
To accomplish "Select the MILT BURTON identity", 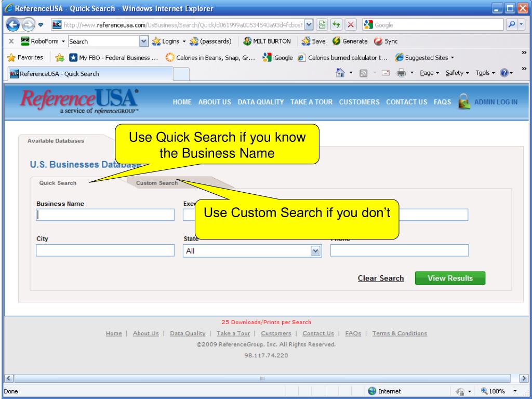I will pos(267,41).
